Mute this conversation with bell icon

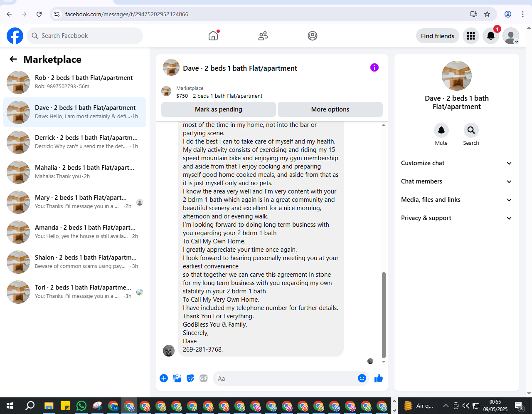click(x=441, y=130)
